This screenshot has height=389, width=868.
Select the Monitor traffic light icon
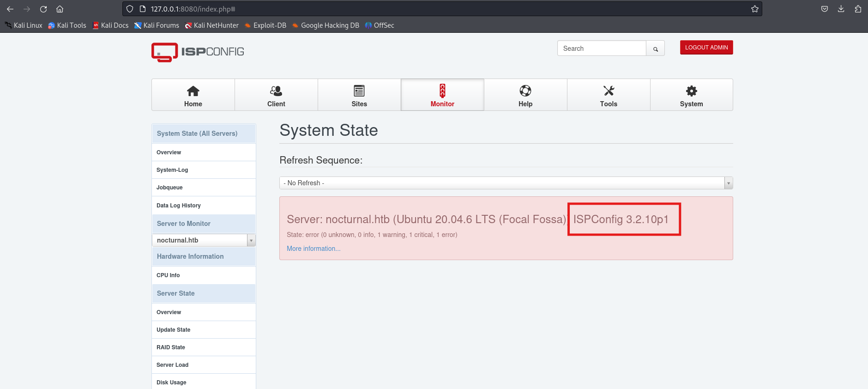(x=442, y=91)
